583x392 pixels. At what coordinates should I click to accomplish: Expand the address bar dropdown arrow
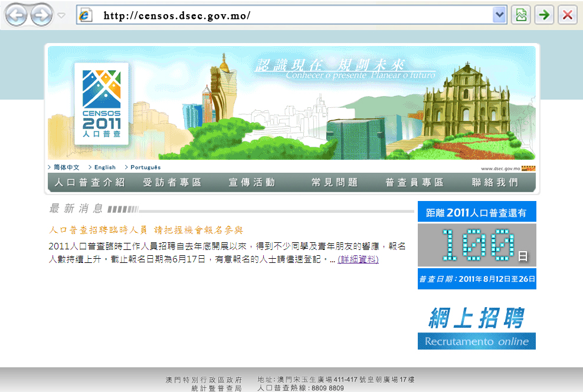[500, 15]
